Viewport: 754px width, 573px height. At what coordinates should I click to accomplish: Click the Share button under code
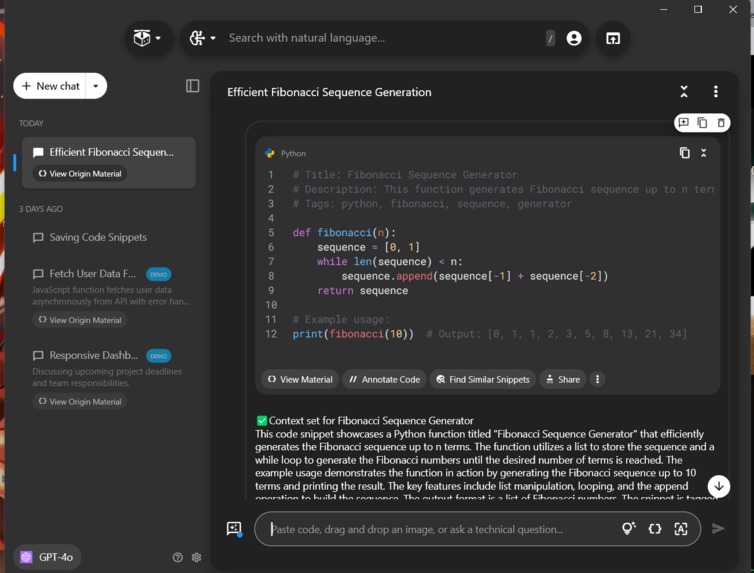coord(563,379)
